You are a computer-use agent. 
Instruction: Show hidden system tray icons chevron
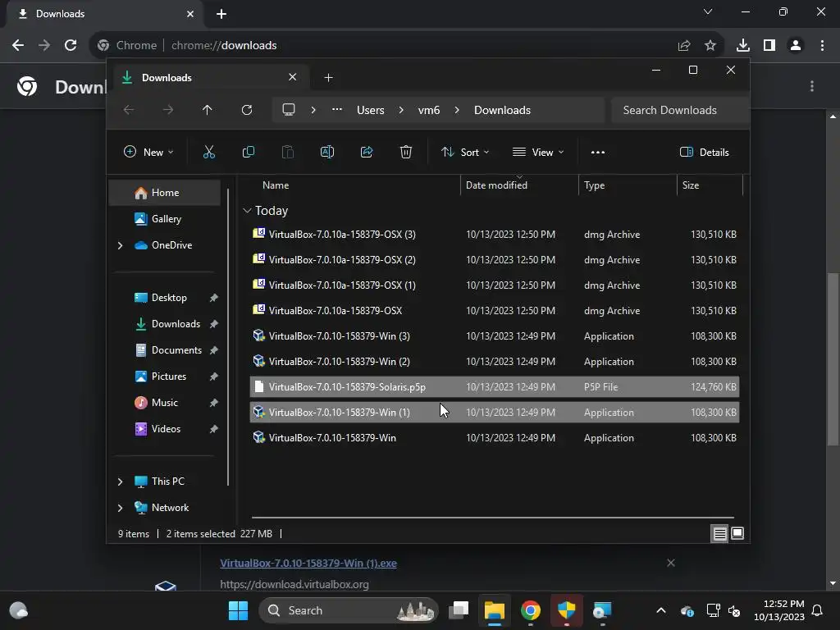pyautogui.click(x=661, y=610)
